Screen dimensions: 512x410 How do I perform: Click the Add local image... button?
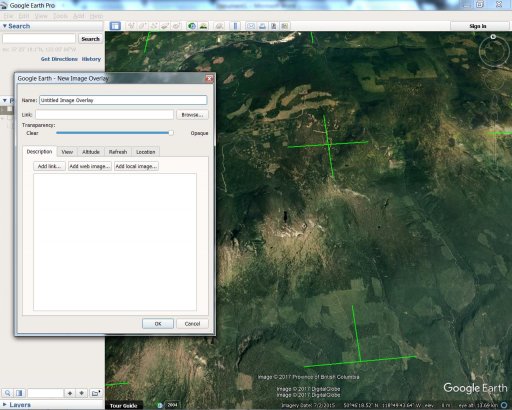[x=136, y=166]
